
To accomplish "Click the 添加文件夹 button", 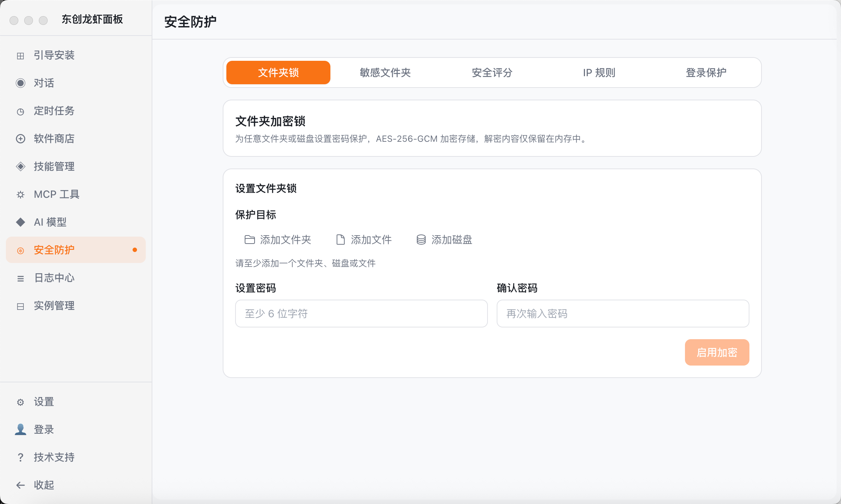I will (278, 240).
